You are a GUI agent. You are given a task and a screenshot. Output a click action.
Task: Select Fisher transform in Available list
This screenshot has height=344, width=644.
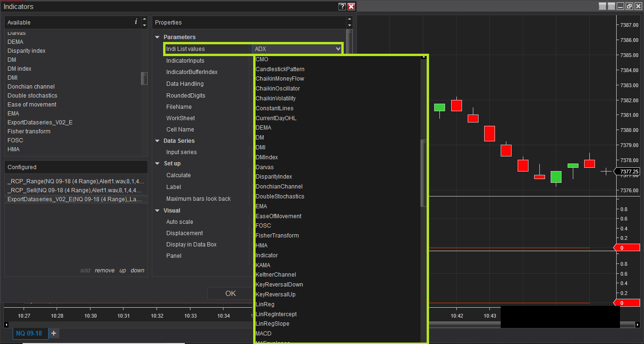point(29,131)
